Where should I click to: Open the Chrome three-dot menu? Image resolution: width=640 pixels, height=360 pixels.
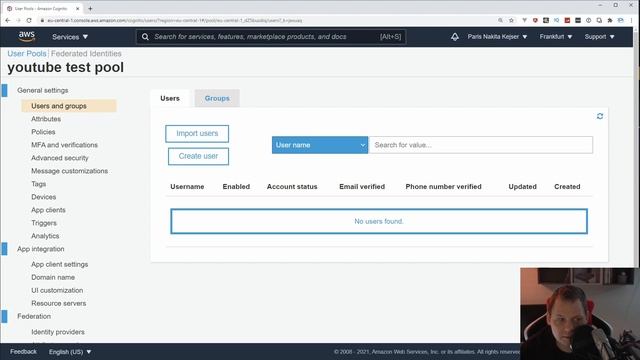[631, 20]
